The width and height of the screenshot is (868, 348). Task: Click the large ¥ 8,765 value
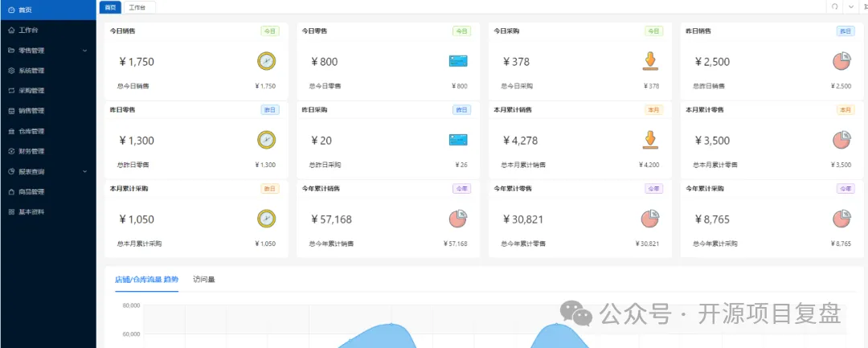tap(712, 219)
